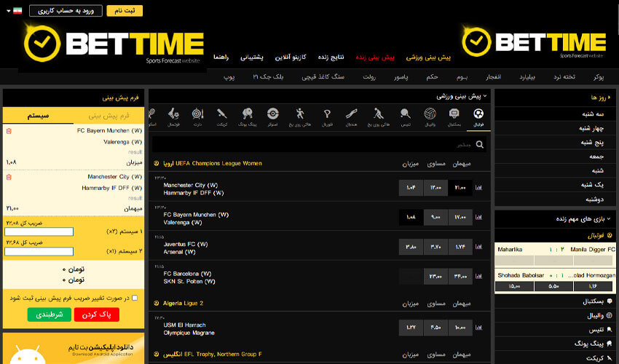Click stake field for system 2 (x1)

[39, 251]
